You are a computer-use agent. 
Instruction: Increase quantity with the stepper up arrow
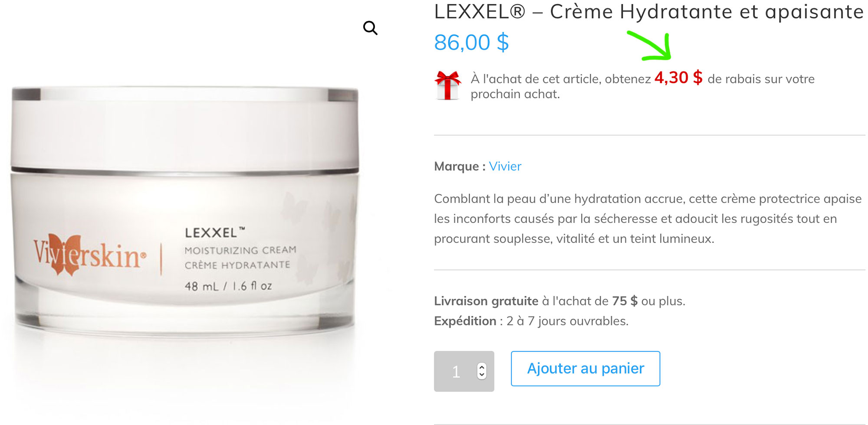482,367
